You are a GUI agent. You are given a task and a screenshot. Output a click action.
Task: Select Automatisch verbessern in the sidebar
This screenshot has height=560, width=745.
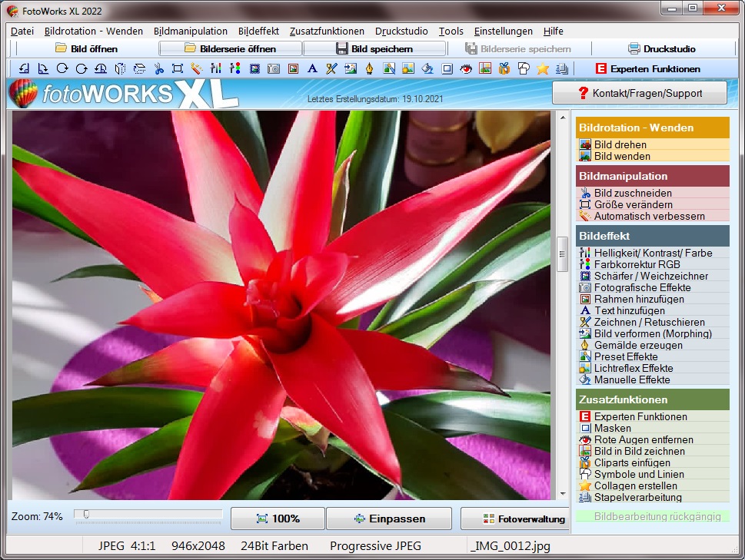pyautogui.click(x=654, y=216)
